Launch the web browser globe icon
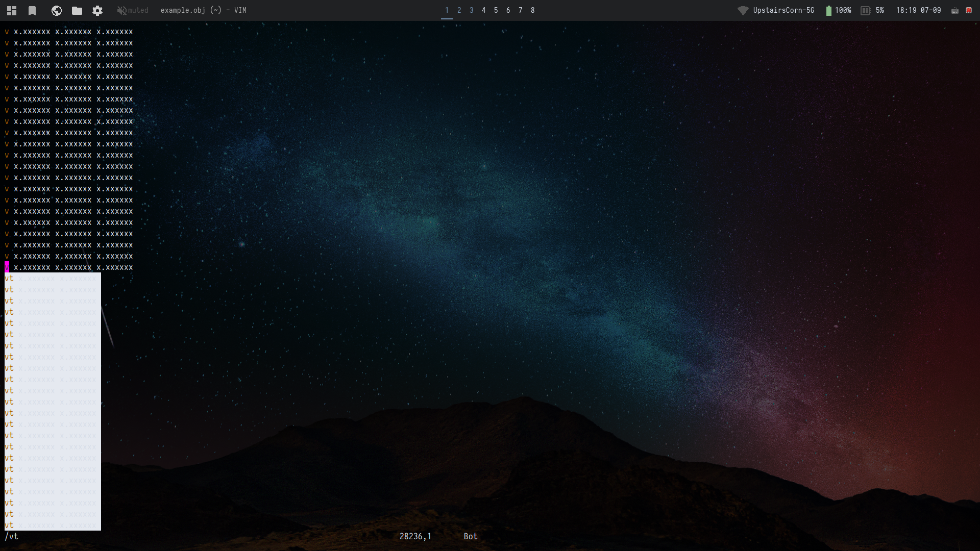The width and height of the screenshot is (980, 551). point(57,10)
